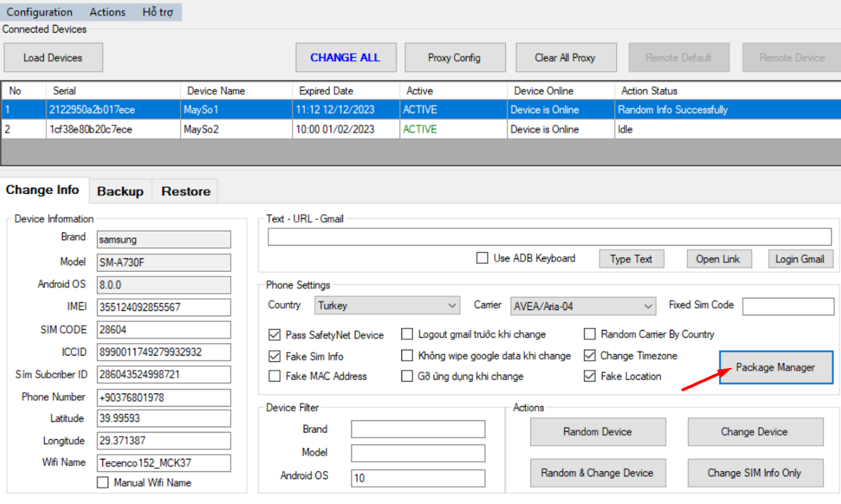Click the Fixed Sim Code field

[x=788, y=306]
